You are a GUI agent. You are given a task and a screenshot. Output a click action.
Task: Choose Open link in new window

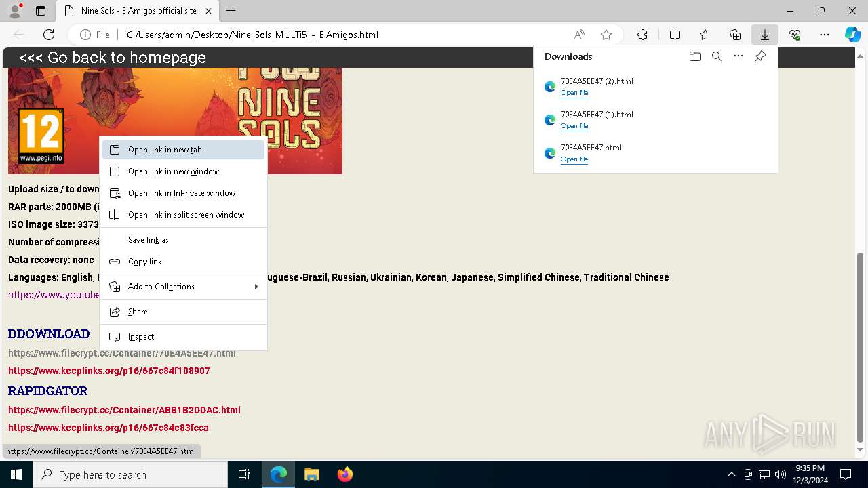point(183,171)
